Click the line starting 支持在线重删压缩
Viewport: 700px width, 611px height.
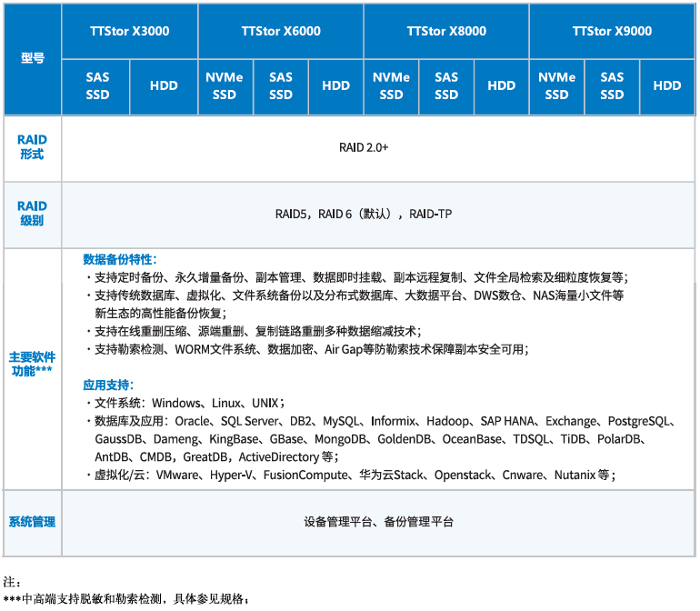254,331
